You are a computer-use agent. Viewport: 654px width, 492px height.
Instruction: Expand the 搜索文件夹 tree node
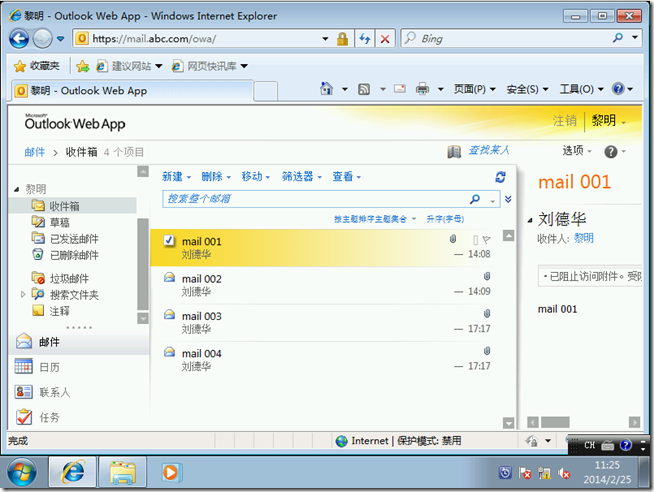(x=23, y=294)
